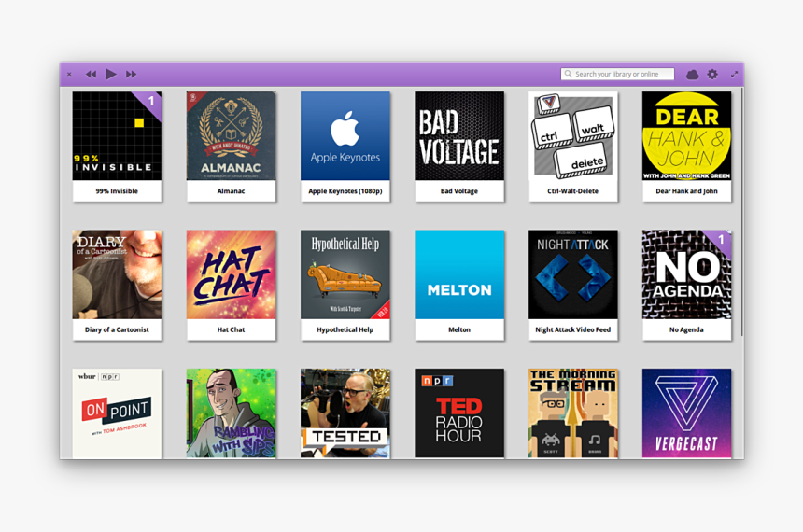Click the 'No Agenda' title label
Screen dimensions: 803x532
[686, 329]
